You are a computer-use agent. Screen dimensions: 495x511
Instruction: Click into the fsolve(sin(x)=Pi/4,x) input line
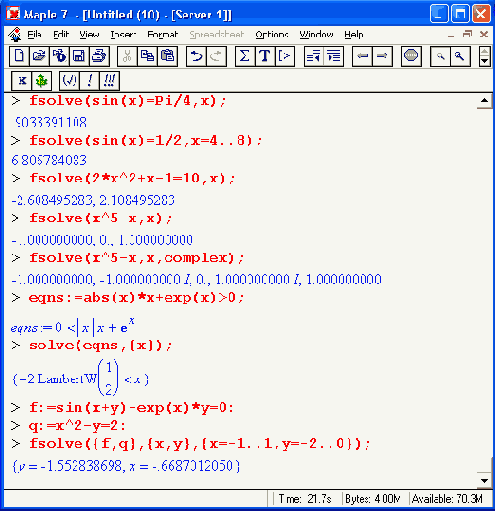128,101
